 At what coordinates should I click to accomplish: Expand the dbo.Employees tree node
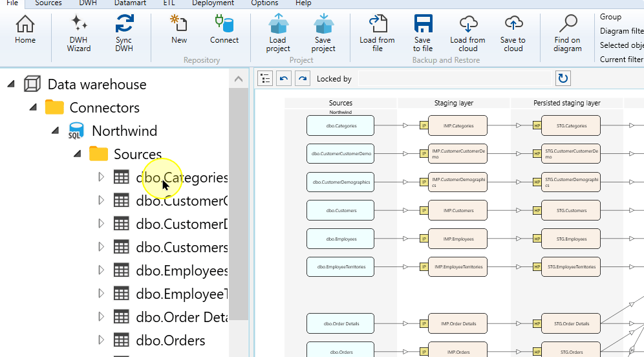click(101, 270)
